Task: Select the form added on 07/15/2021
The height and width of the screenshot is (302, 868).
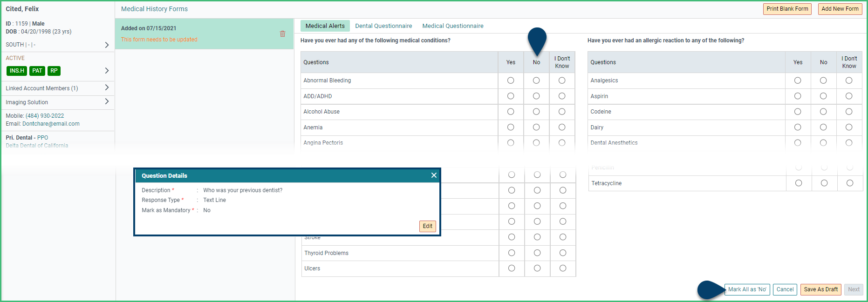Action: (204, 34)
